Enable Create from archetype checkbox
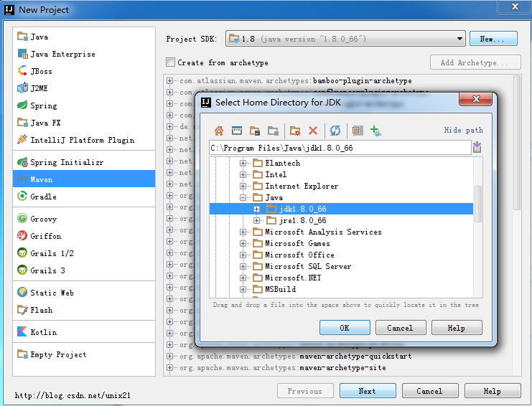532x406 pixels. [x=170, y=62]
